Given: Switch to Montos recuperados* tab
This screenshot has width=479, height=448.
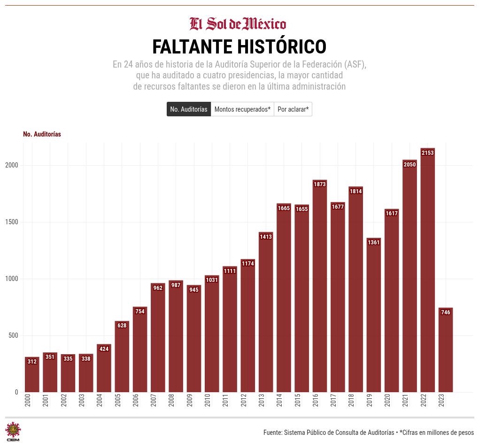Looking at the screenshot, I should click(242, 109).
